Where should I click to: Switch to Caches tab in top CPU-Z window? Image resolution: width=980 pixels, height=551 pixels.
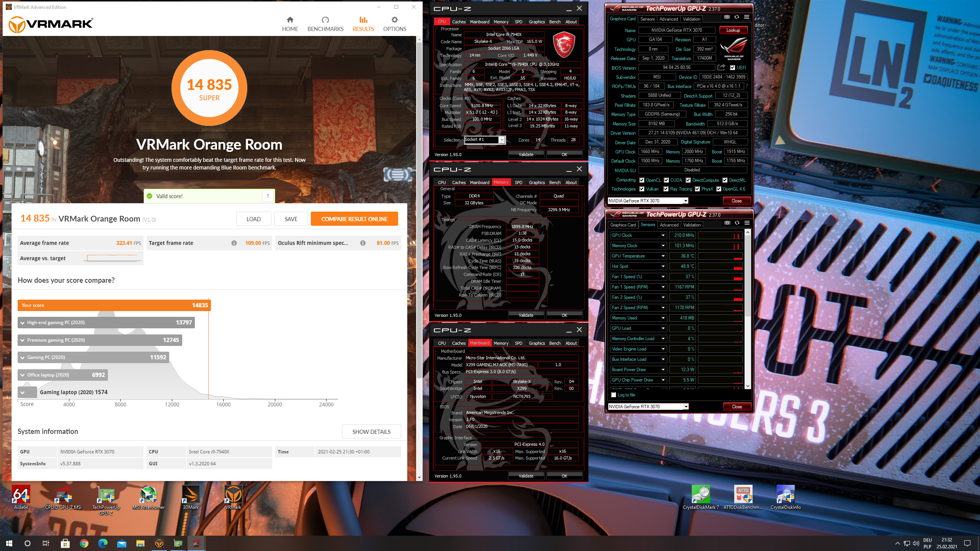459,22
